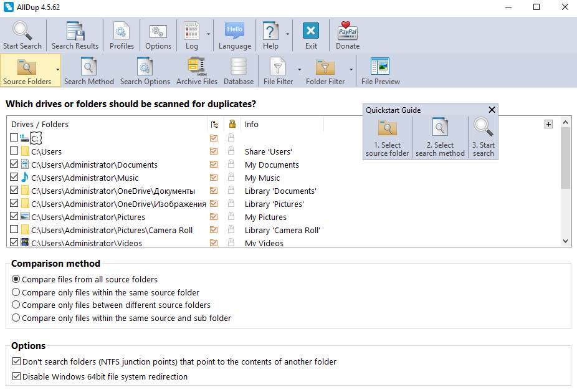Select 'Compare only files within the same source folder'
Image resolution: width=577 pixels, height=392 pixels.
pyautogui.click(x=16, y=292)
